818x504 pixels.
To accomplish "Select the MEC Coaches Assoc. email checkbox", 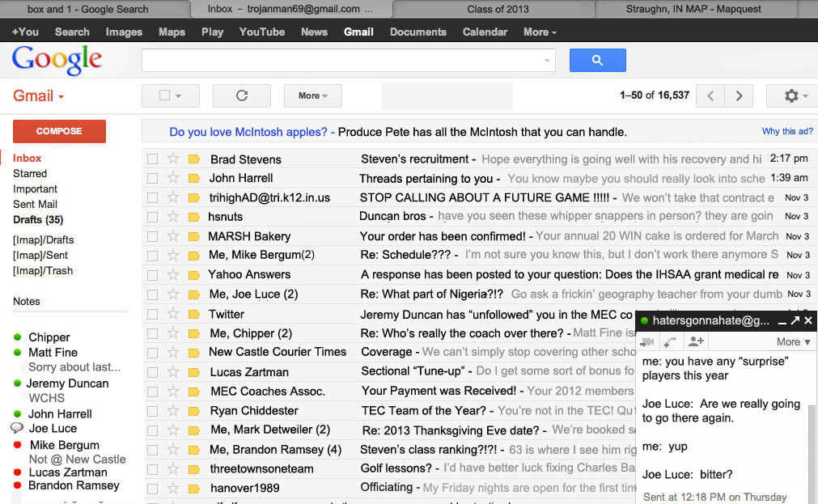I will click(152, 392).
